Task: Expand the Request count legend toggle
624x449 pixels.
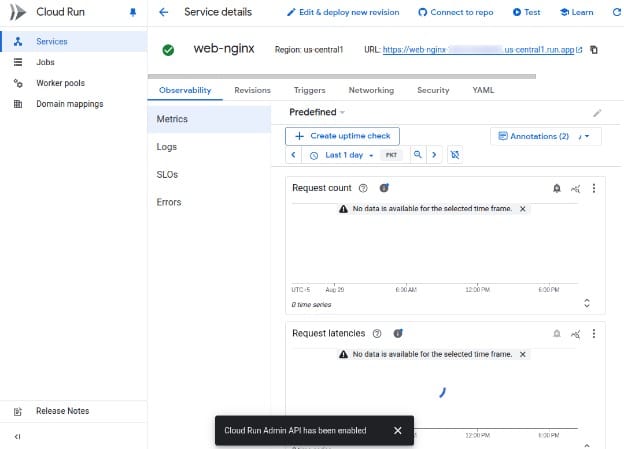Action: point(587,303)
